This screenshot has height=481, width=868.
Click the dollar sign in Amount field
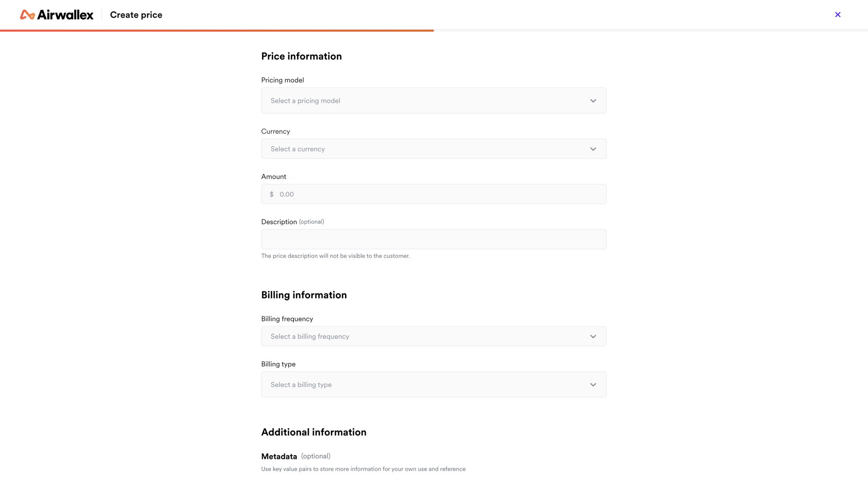point(272,195)
